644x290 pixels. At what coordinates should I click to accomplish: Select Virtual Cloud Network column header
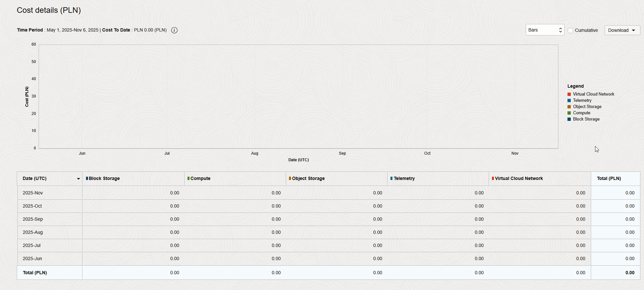point(519,179)
